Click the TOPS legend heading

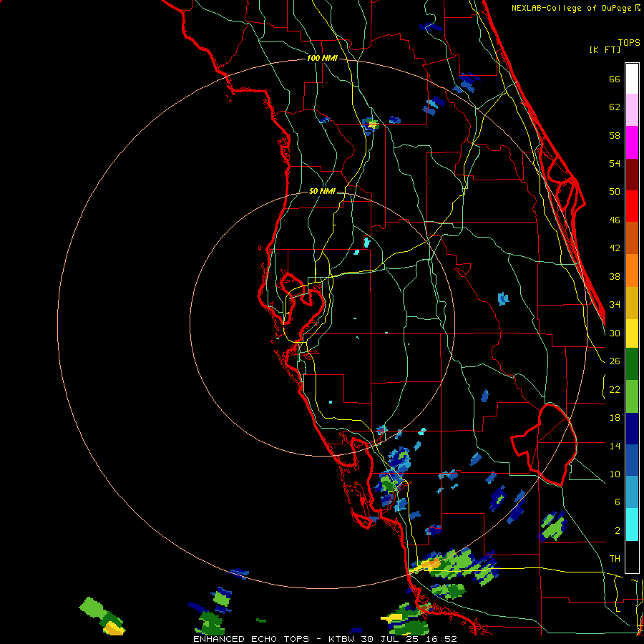(x=629, y=42)
